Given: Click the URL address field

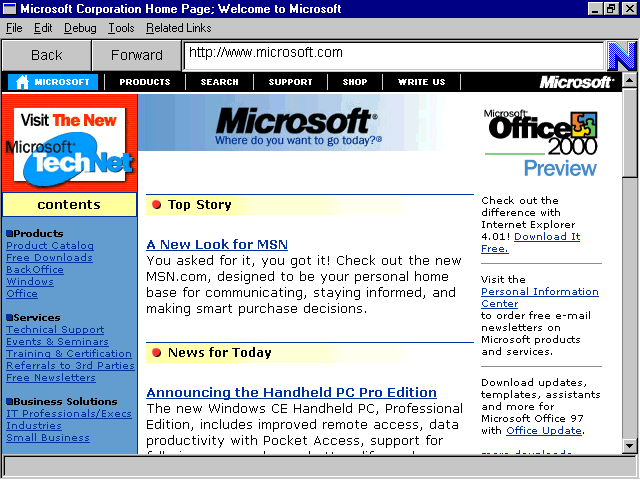Looking at the screenshot, I should pyautogui.click(x=393, y=54).
